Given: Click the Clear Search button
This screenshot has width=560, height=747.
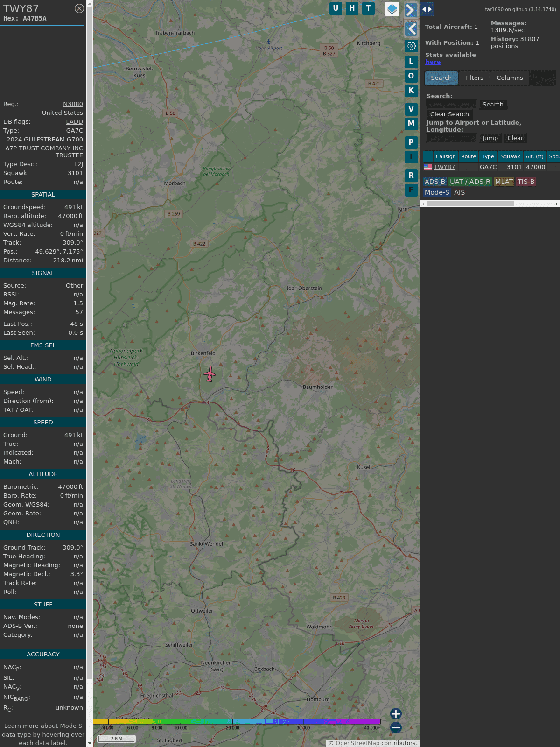Looking at the screenshot, I should click(449, 114).
